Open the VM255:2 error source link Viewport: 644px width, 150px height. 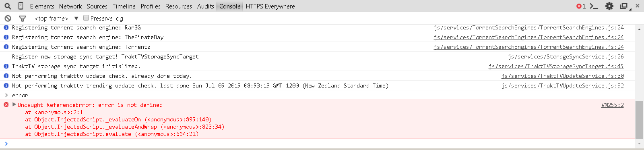click(x=612, y=105)
